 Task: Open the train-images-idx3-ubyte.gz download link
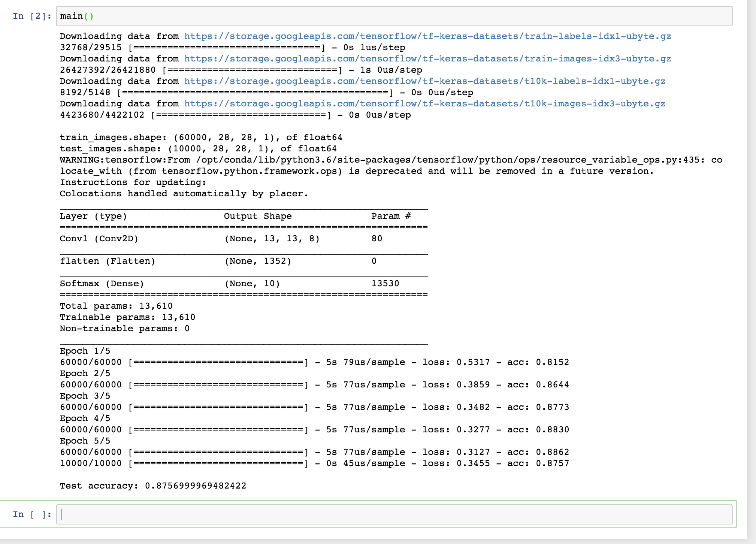427,59
